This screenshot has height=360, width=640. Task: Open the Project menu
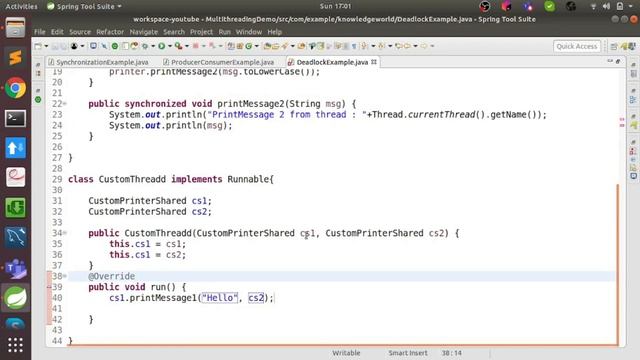(x=201, y=32)
